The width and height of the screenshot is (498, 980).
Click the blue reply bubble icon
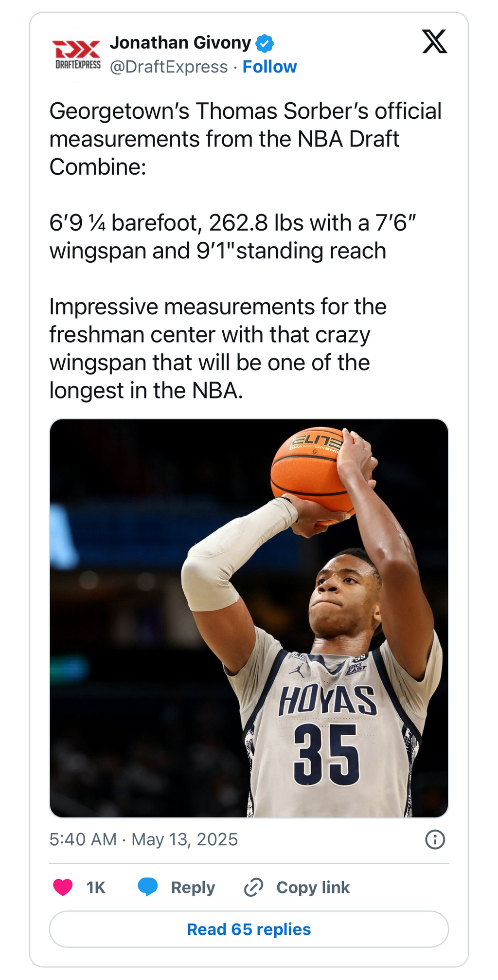[148, 887]
